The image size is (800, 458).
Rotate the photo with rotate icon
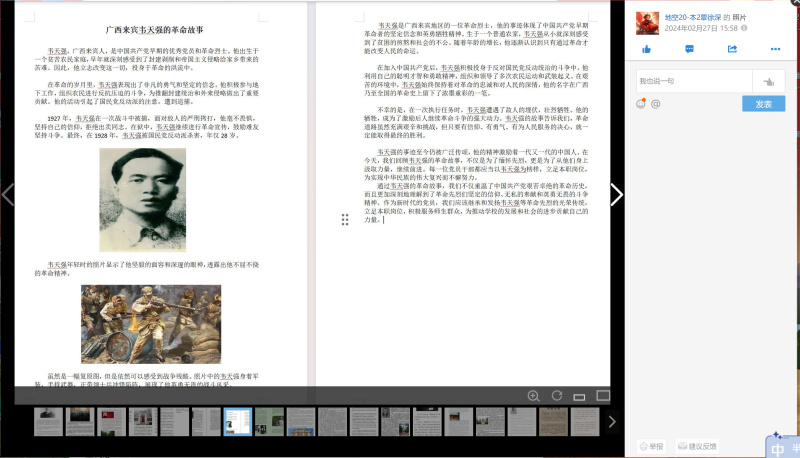pyautogui.click(x=556, y=396)
